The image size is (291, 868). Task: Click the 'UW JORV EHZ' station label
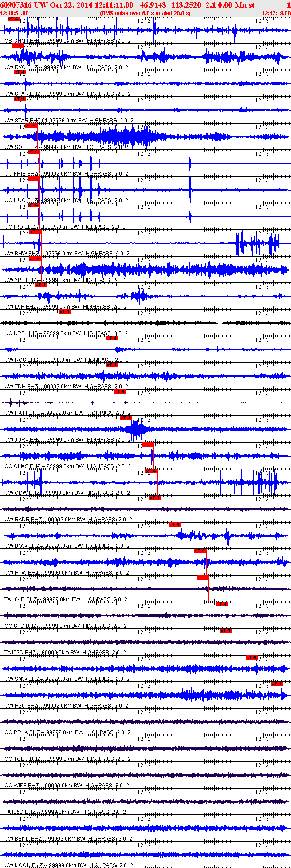coord(23,440)
